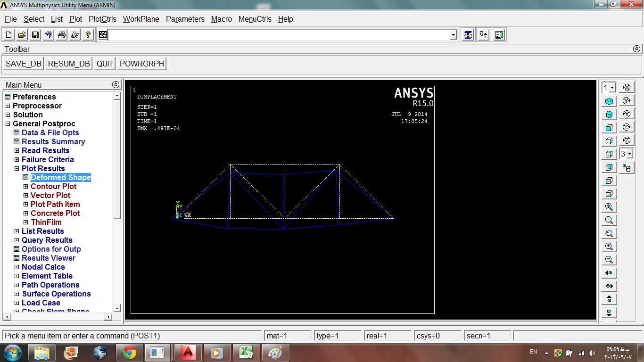This screenshot has height=362, width=644.
Task: Click inside the command input field
Action: (x=279, y=35)
